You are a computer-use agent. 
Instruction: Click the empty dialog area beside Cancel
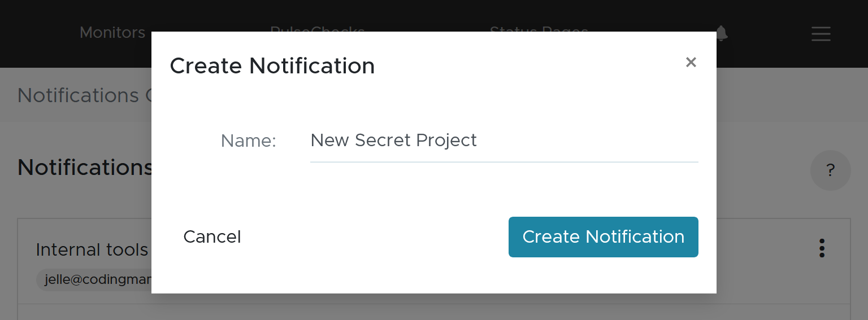point(373,237)
